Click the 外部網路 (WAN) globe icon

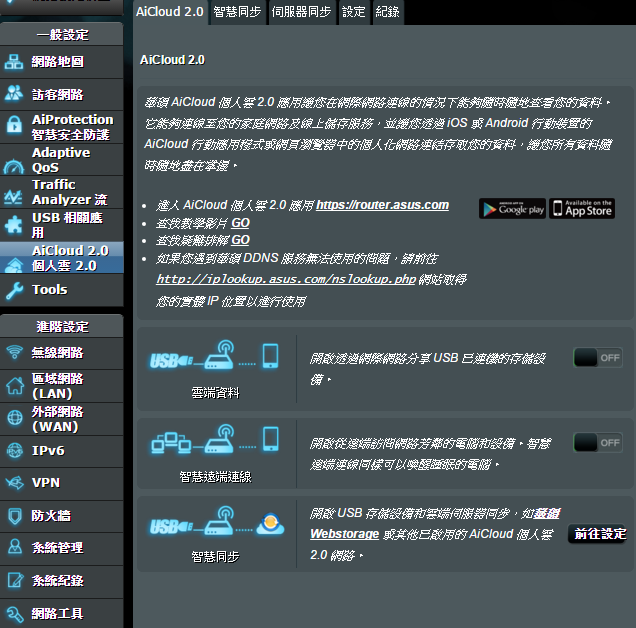[x=15, y=417]
